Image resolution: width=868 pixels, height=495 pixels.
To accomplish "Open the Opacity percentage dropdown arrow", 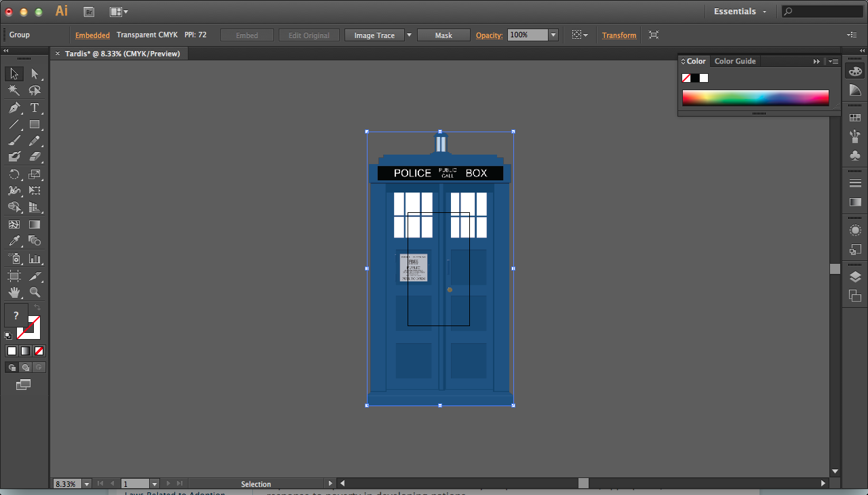I will click(553, 35).
